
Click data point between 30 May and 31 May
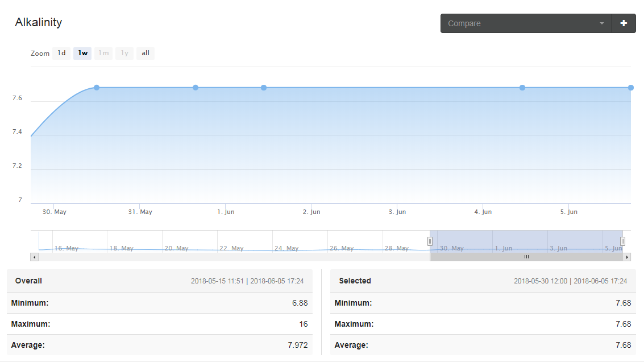(x=97, y=88)
